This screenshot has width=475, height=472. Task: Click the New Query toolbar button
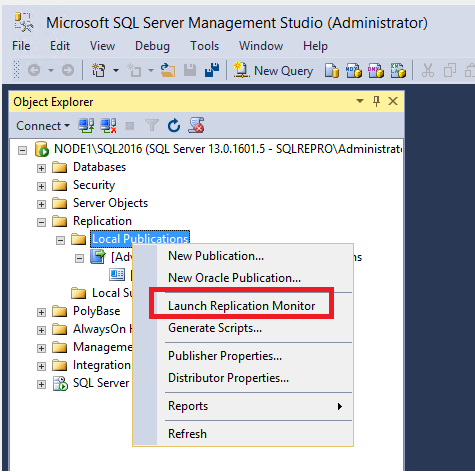click(273, 71)
